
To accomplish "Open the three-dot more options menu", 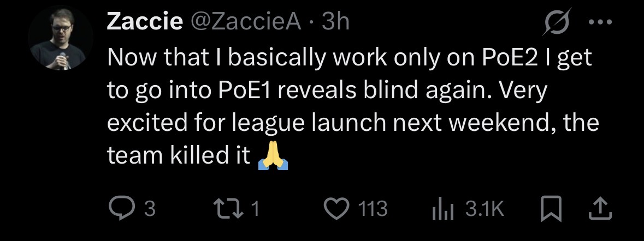I will pyautogui.click(x=600, y=22).
